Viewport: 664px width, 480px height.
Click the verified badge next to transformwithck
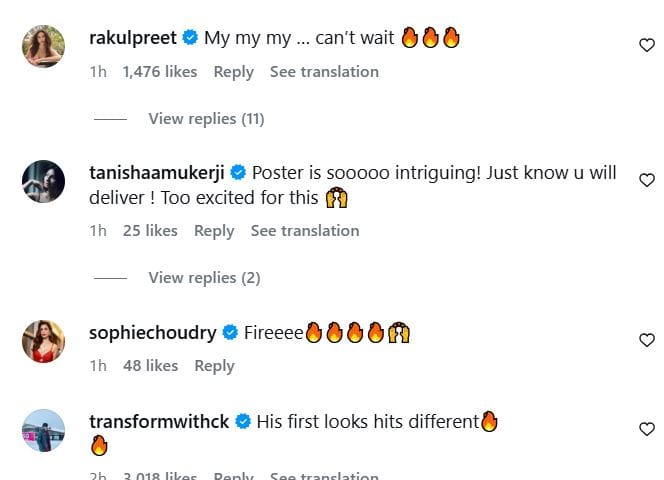point(243,422)
